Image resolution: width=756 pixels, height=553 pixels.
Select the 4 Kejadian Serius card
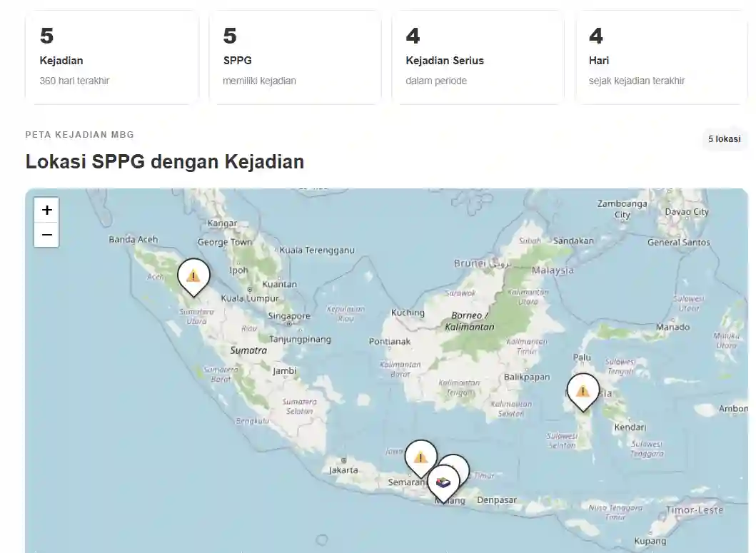478,57
